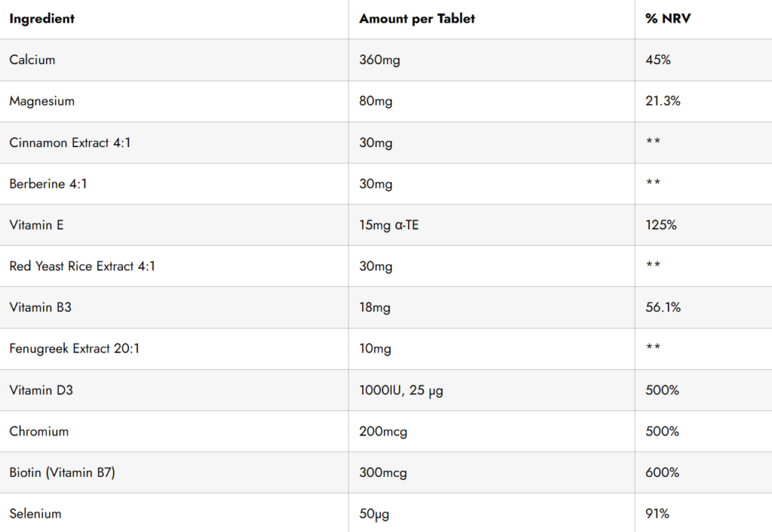
Task: Click the 56.1% NRV value
Action: click(663, 307)
